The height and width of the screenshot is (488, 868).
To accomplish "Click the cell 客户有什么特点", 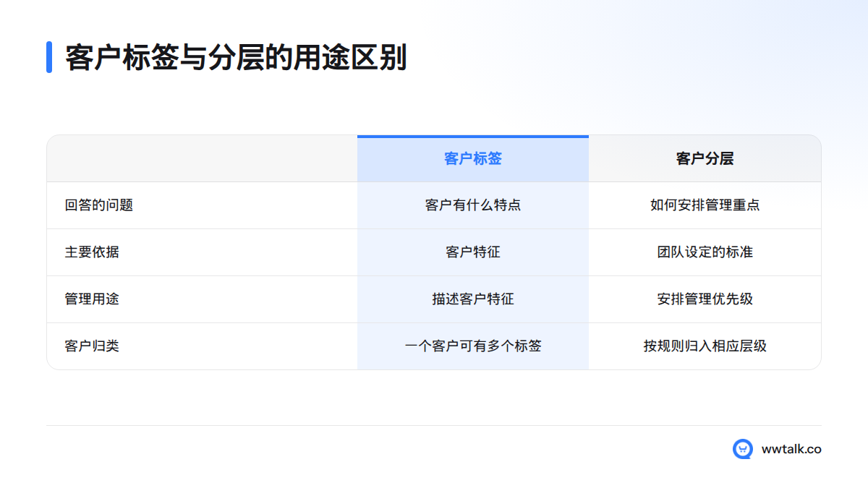I will pyautogui.click(x=473, y=205).
